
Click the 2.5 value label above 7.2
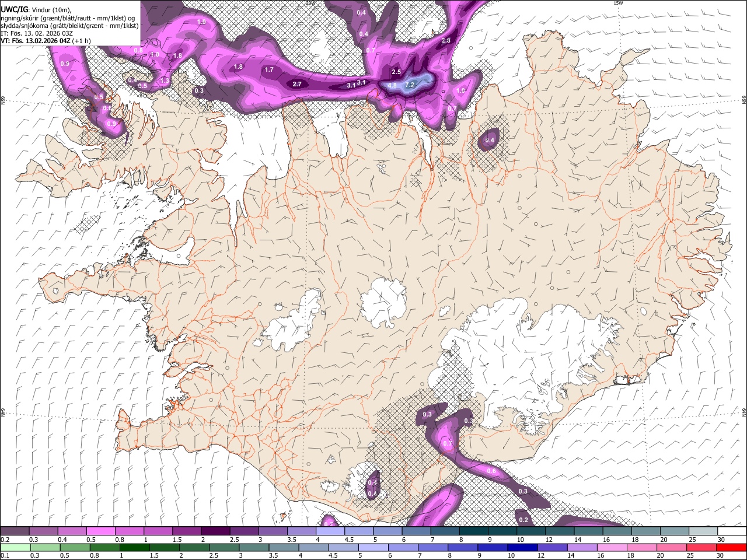coord(396,72)
